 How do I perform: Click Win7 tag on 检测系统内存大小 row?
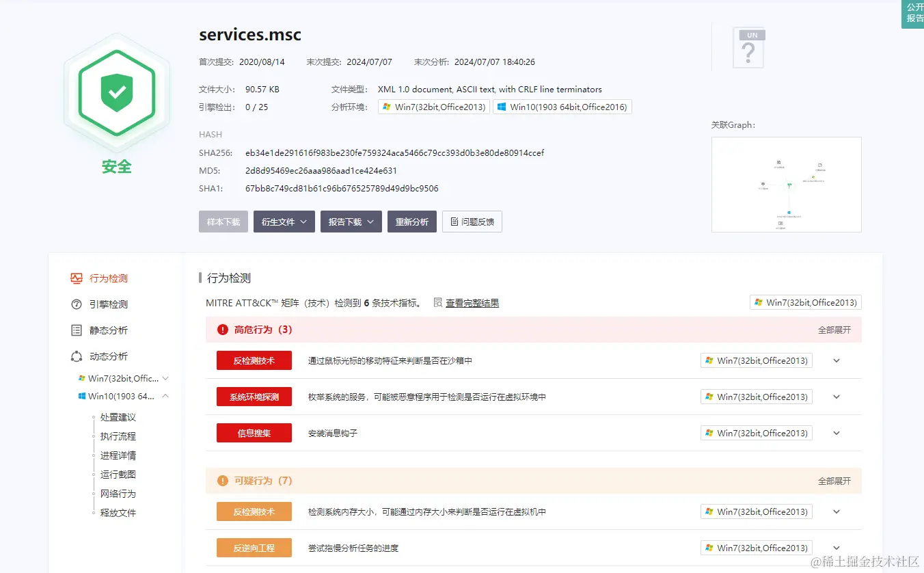tap(757, 511)
